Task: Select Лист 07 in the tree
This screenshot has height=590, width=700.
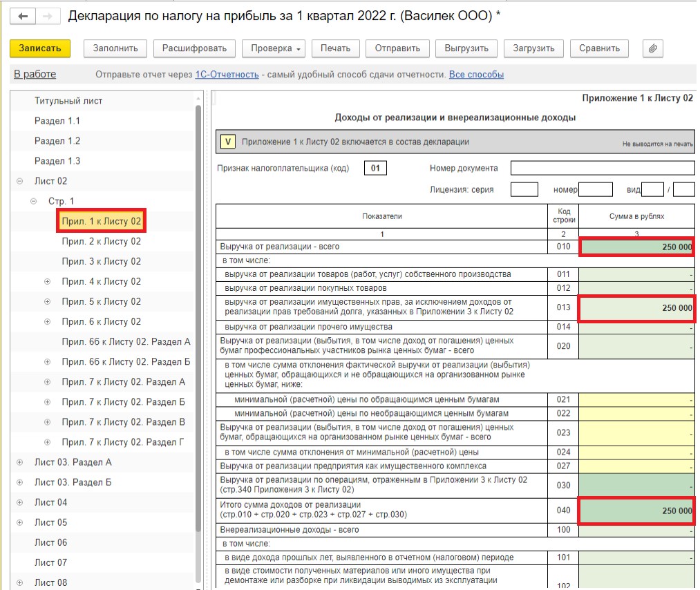Action: (x=50, y=563)
